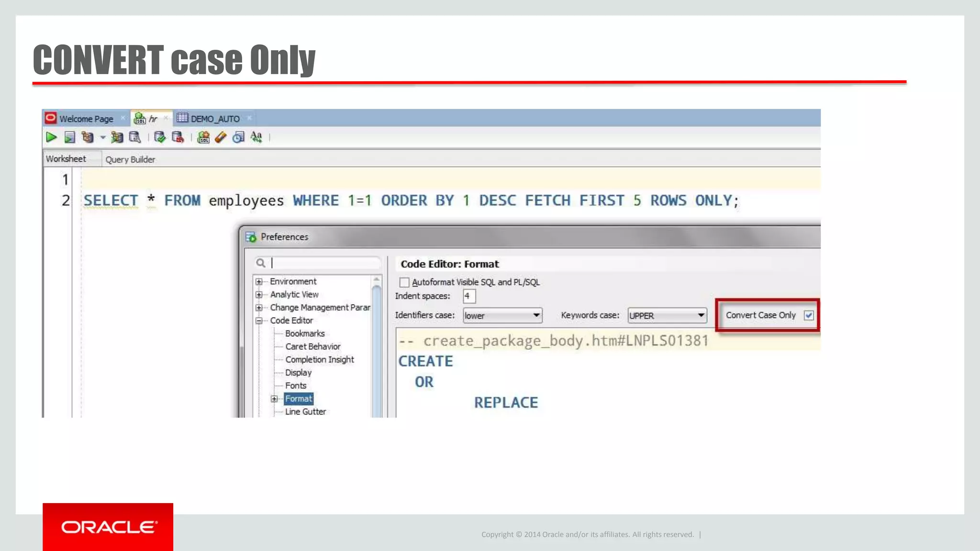
Task: Expand the Analytic View tree node
Action: pos(259,295)
